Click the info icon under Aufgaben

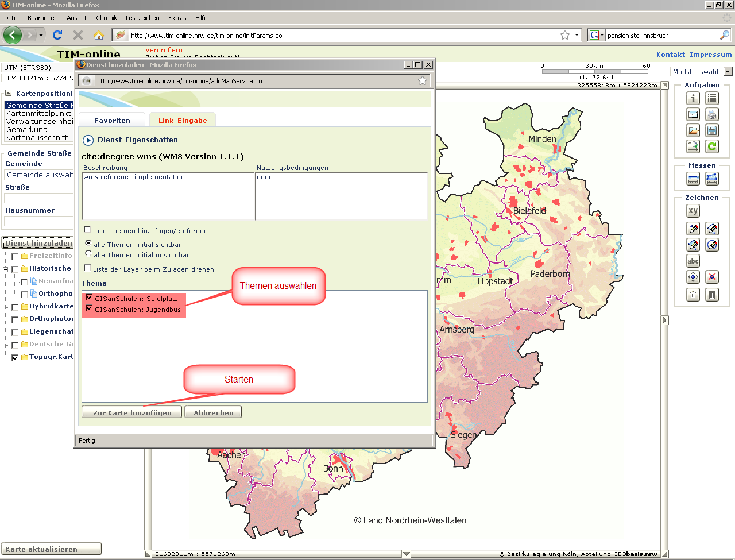693,98
